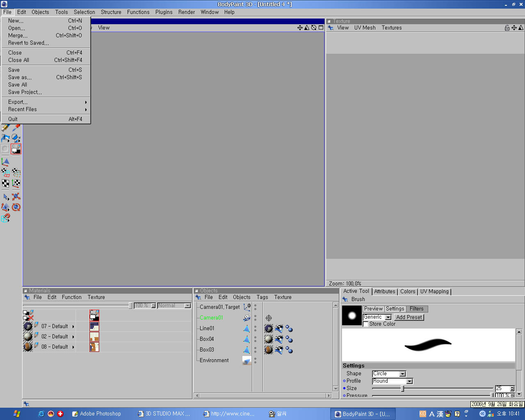
Task: Choose Save as... from the File menu
Action: [46, 78]
